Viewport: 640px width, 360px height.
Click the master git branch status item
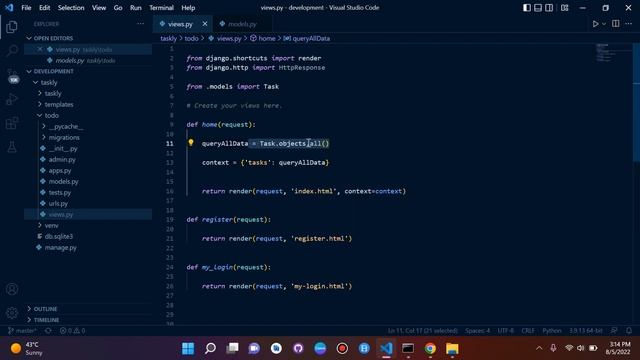(x=22, y=331)
